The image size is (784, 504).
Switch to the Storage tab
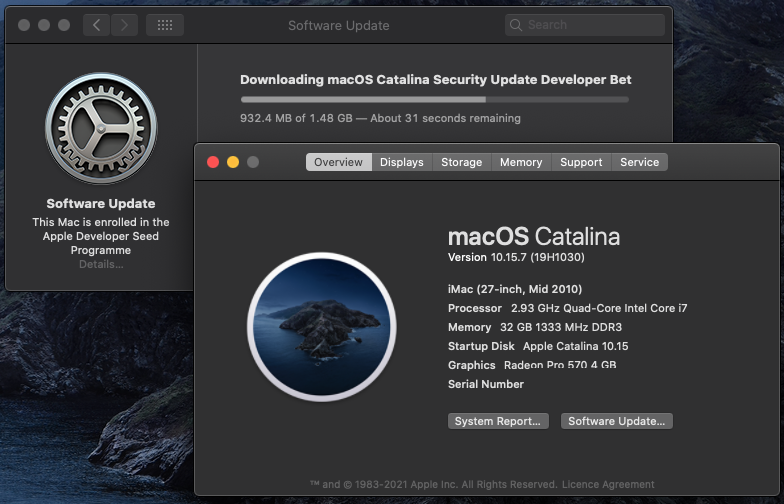pos(462,162)
